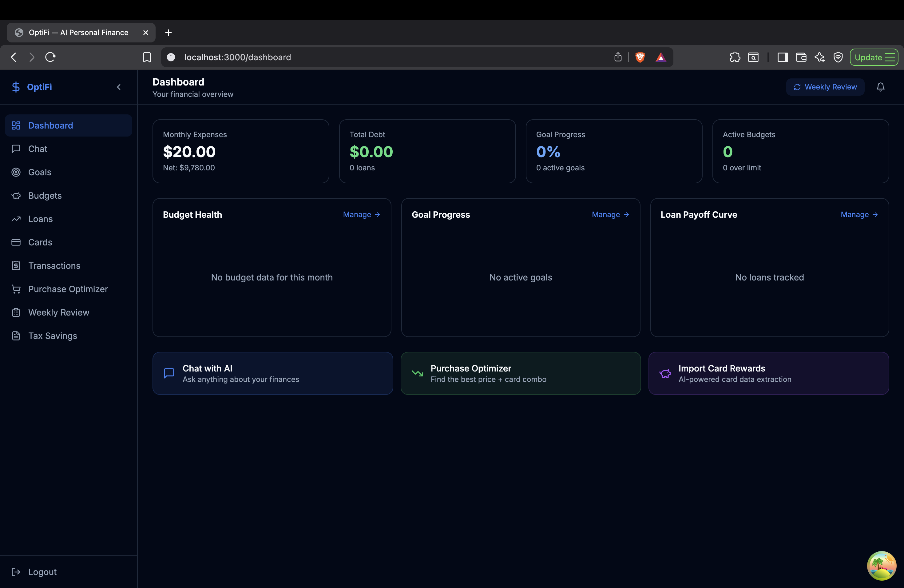Click the Weekly Review header button
Viewport: 904px width, 588px height.
point(825,87)
